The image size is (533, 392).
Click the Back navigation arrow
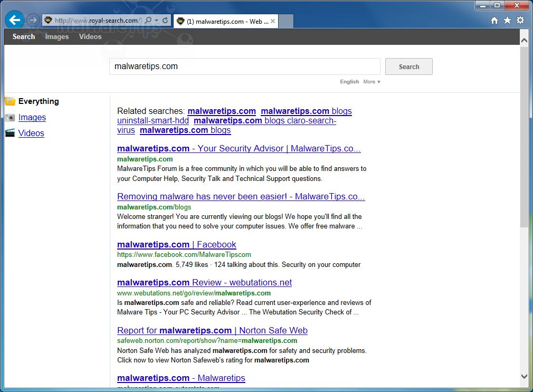coord(14,20)
